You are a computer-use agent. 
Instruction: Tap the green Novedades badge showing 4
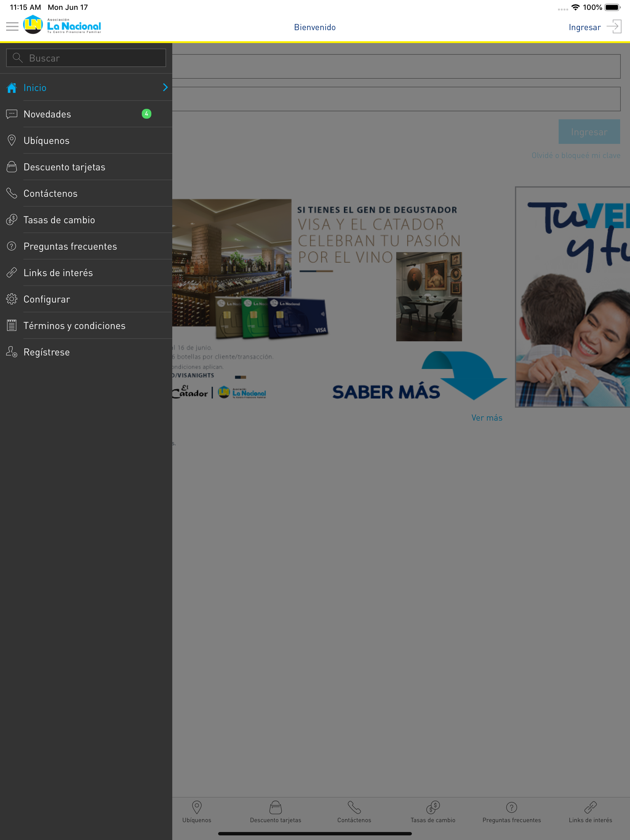click(146, 113)
